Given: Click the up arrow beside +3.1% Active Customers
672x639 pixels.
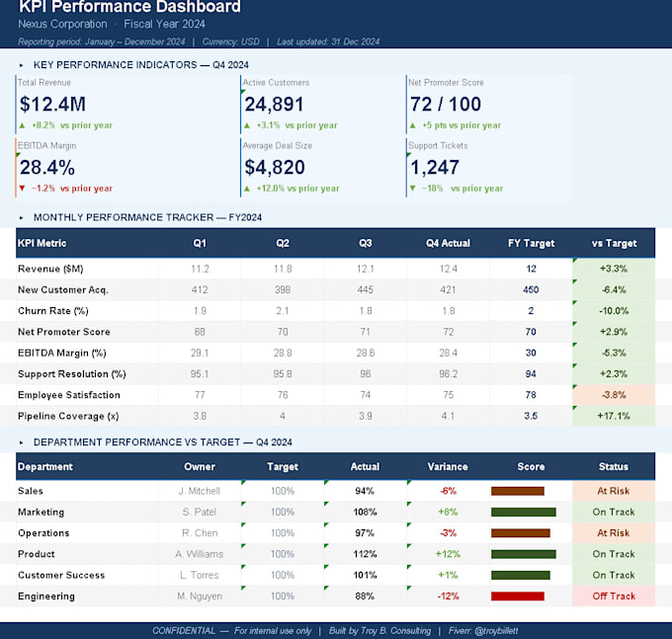Looking at the screenshot, I should [247, 125].
